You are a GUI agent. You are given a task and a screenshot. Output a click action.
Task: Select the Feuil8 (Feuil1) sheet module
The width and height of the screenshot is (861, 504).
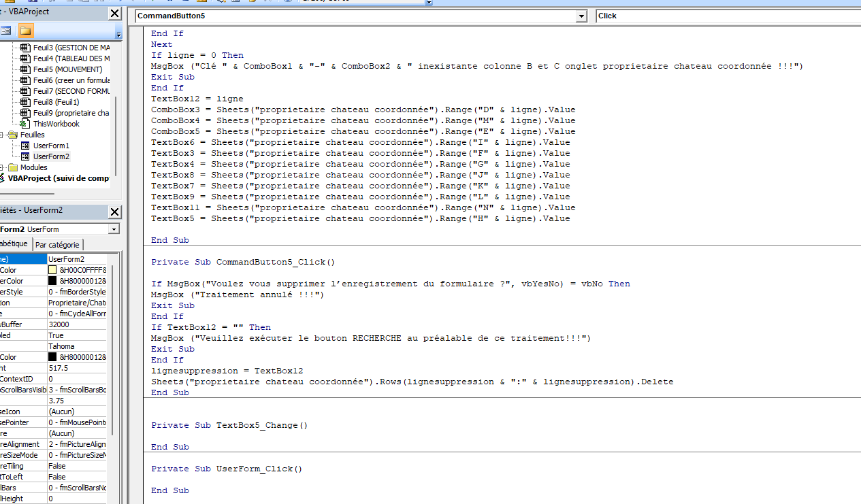tap(56, 102)
